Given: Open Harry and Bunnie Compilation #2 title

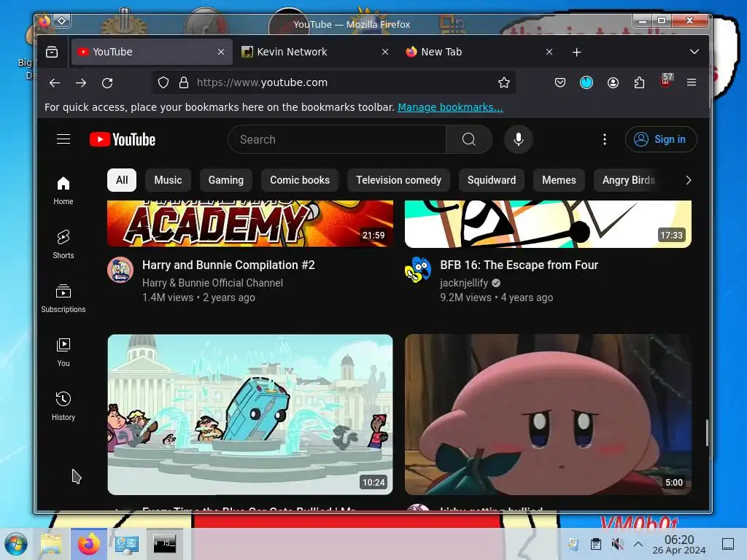Looking at the screenshot, I should [x=228, y=265].
